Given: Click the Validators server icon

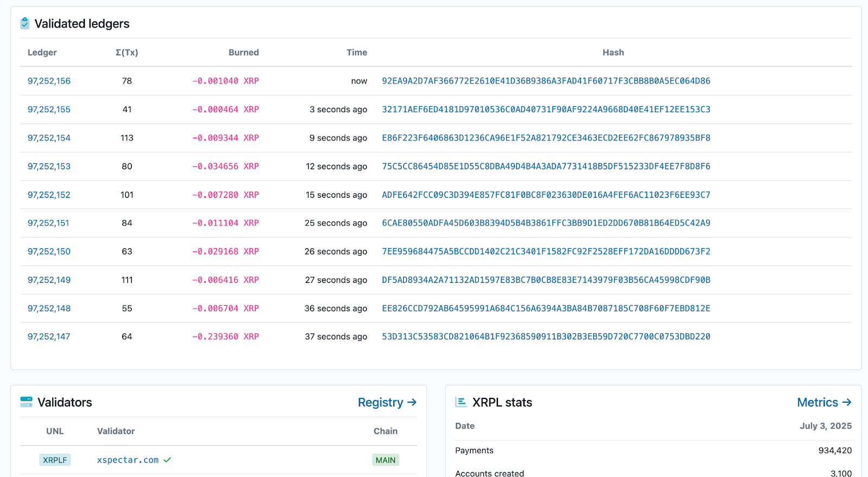Looking at the screenshot, I should [x=26, y=402].
